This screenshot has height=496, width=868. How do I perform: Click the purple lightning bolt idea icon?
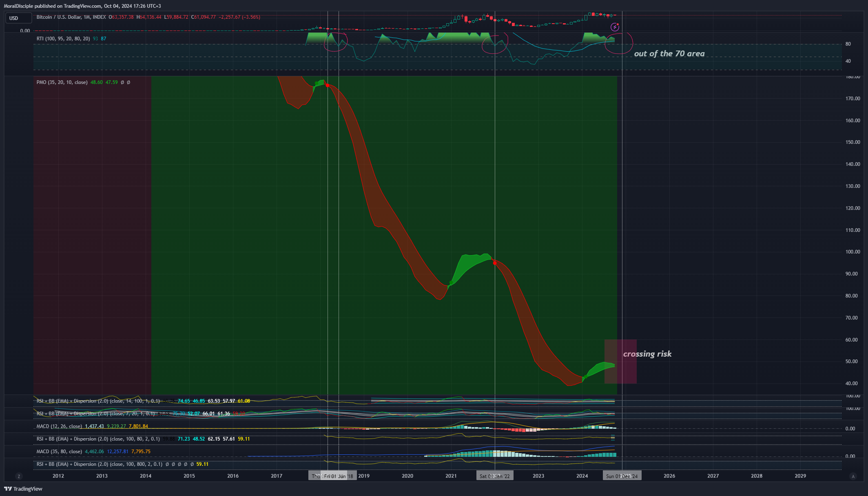coord(615,27)
